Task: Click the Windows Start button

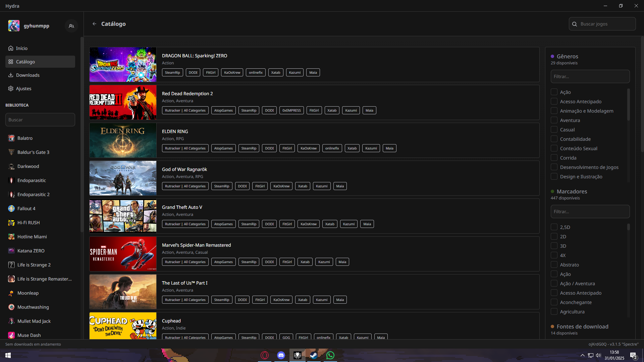Action: [x=8, y=355]
